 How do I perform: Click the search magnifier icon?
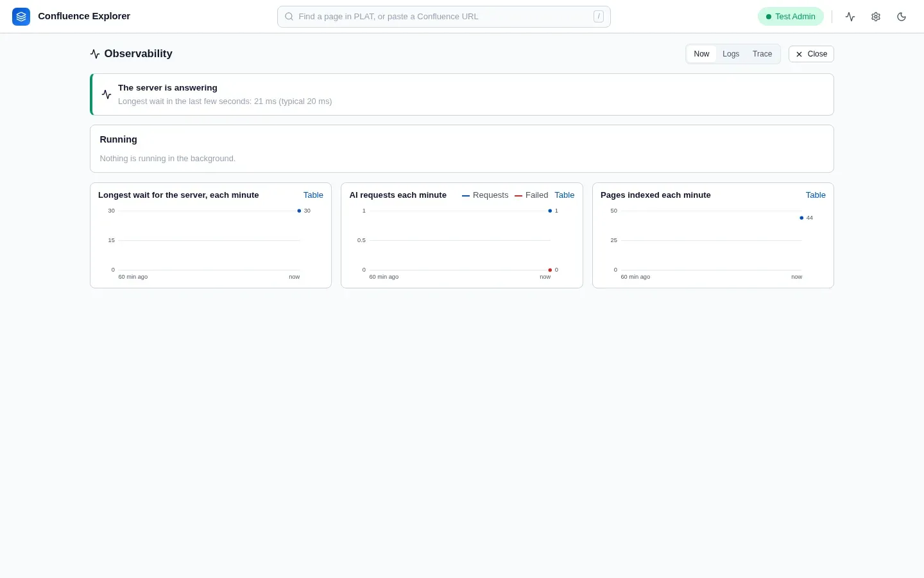(289, 17)
